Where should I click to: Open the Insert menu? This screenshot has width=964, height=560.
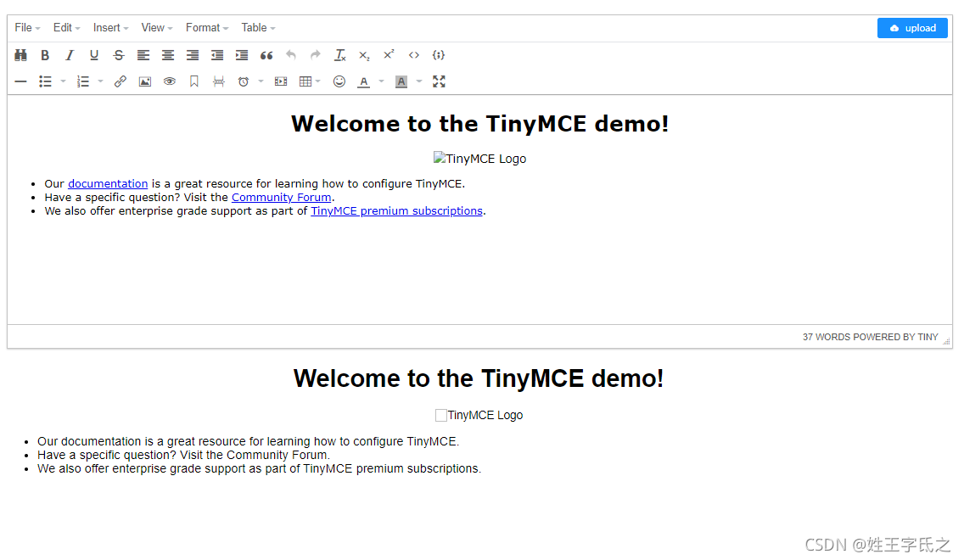coord(110,28)
